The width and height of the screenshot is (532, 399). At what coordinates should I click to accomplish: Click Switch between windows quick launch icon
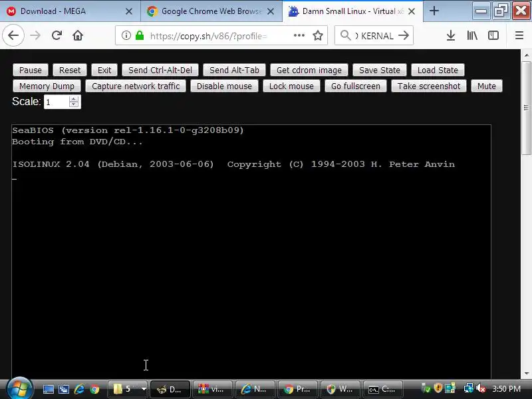(63, 389)
